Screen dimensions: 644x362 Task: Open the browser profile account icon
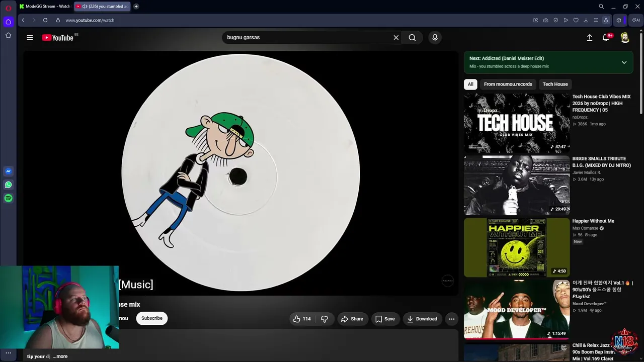[606, 20]
